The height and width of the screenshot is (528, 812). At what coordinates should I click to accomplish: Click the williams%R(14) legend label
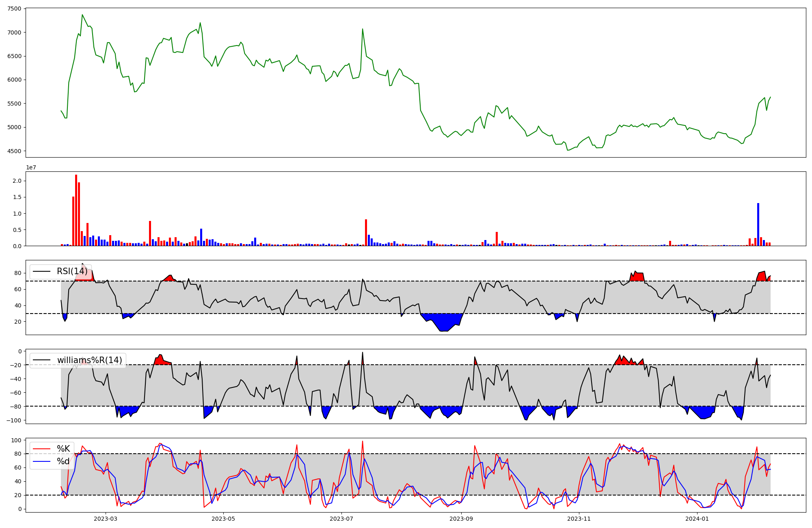tap(89, 360)
